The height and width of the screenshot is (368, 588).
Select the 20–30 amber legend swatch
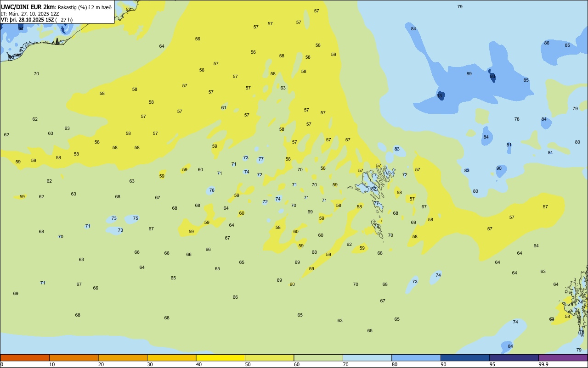coord(123,357)
